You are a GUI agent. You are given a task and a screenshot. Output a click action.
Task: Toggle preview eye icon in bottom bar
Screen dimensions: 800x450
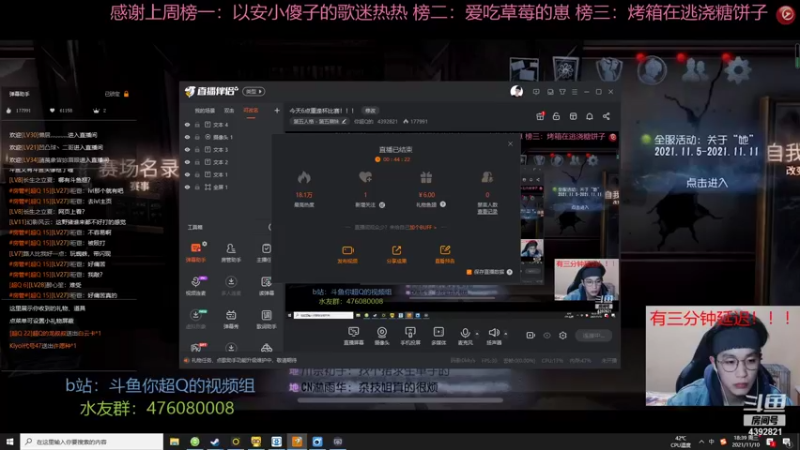click(x=547, y=335)
